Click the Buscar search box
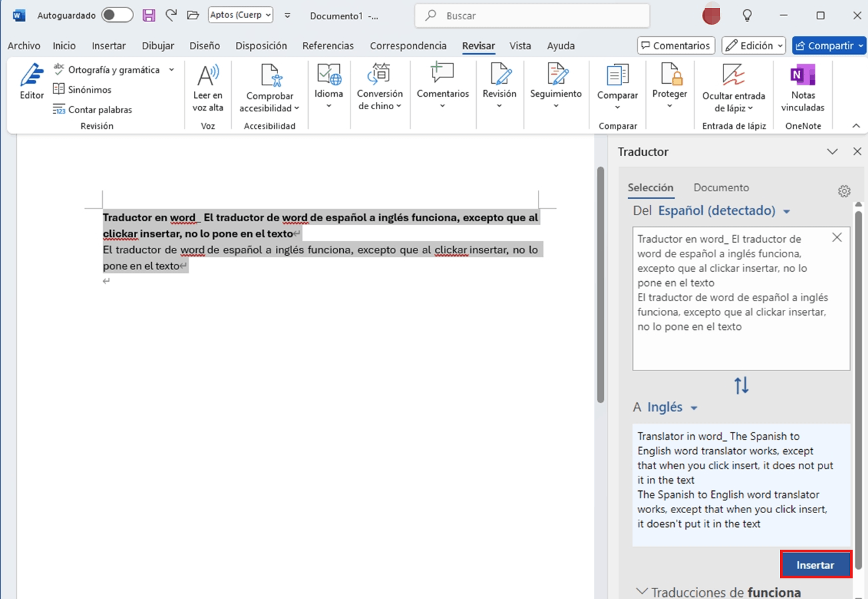The image size is (868, 599). click(532, 15)
